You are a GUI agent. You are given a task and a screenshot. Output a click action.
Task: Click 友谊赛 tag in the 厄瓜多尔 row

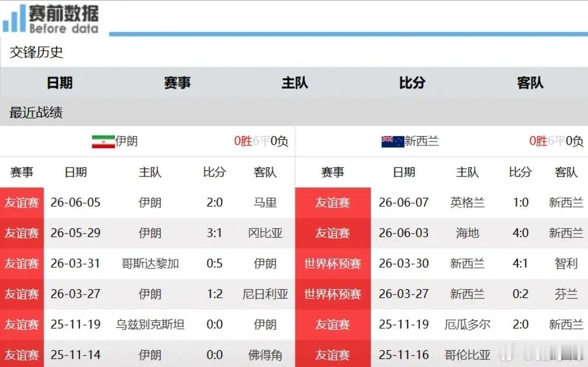(x=333, y=324)
